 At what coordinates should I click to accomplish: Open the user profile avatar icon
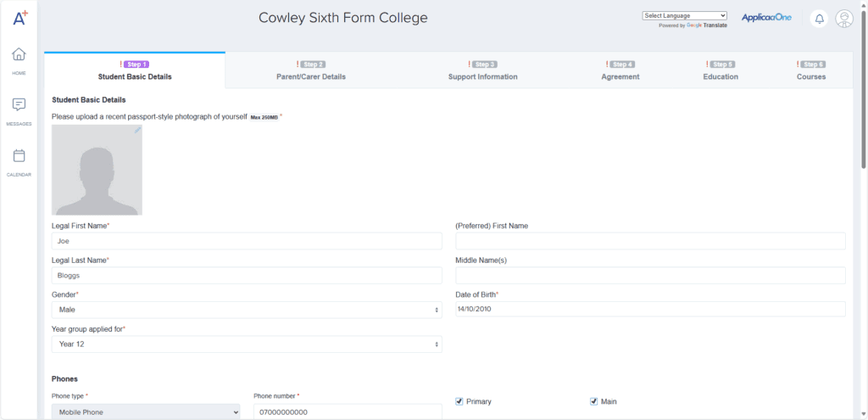(x=843, y=19)
